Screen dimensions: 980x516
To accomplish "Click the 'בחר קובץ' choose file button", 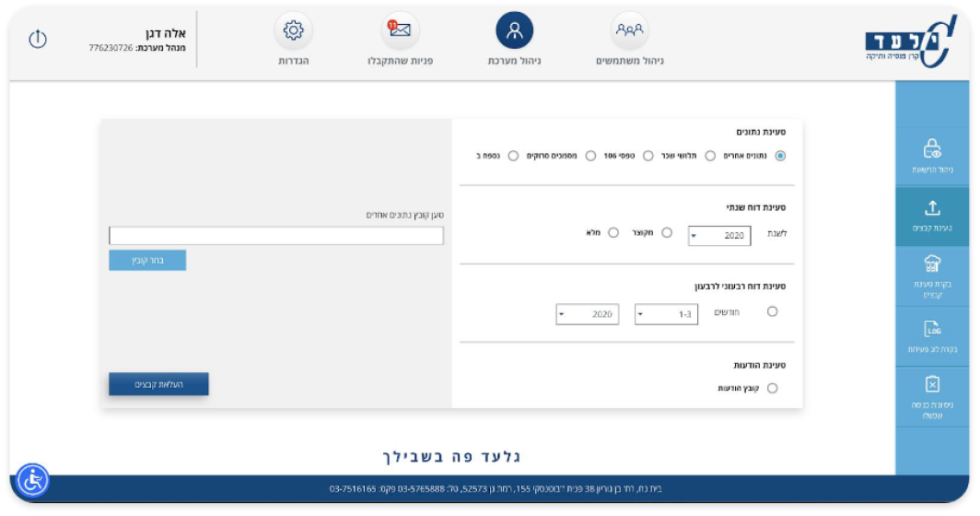I will pos(147,260).
